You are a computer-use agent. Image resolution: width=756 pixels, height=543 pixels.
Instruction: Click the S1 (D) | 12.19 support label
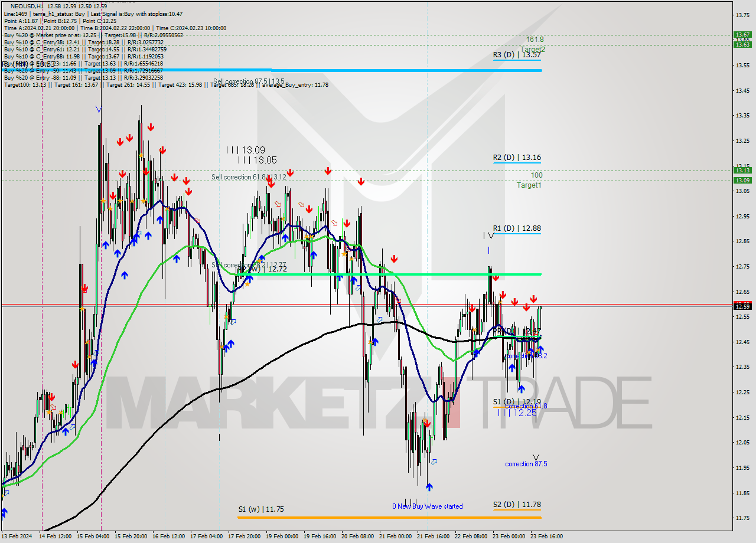click(517, 402)
